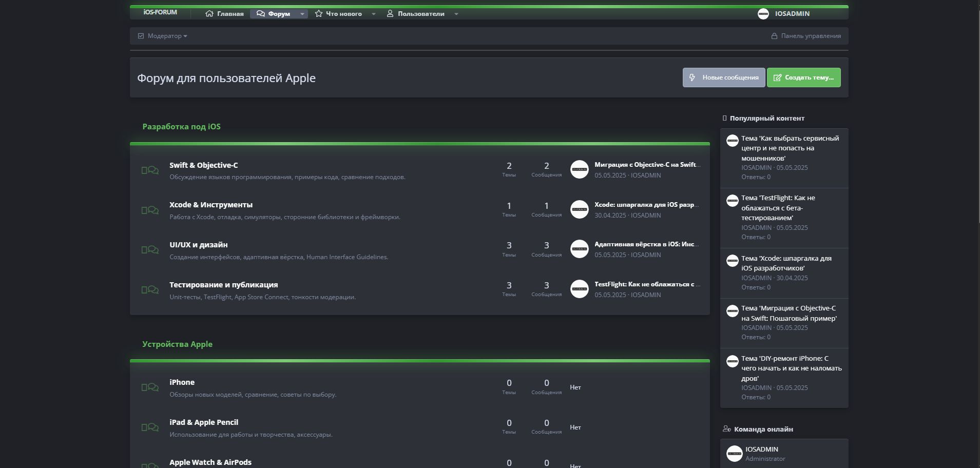980x468 pixels.
Task: Click the IOSADMIN avatar in the top bar
Action: (763, 14)
